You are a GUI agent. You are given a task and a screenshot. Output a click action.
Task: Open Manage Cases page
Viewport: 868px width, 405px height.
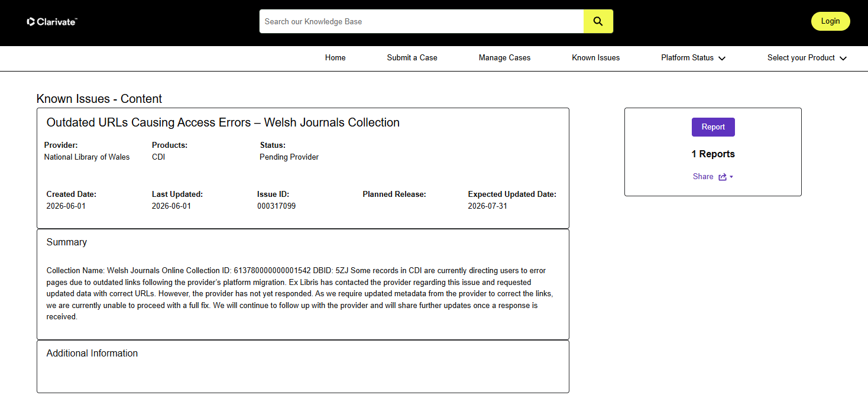(x=504, y=58)
